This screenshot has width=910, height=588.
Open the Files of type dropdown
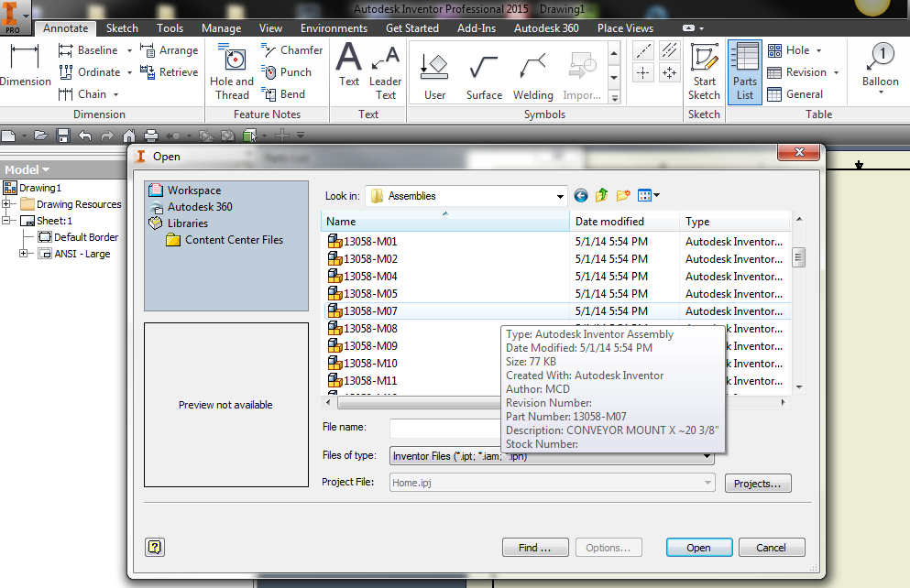[704, 455]
